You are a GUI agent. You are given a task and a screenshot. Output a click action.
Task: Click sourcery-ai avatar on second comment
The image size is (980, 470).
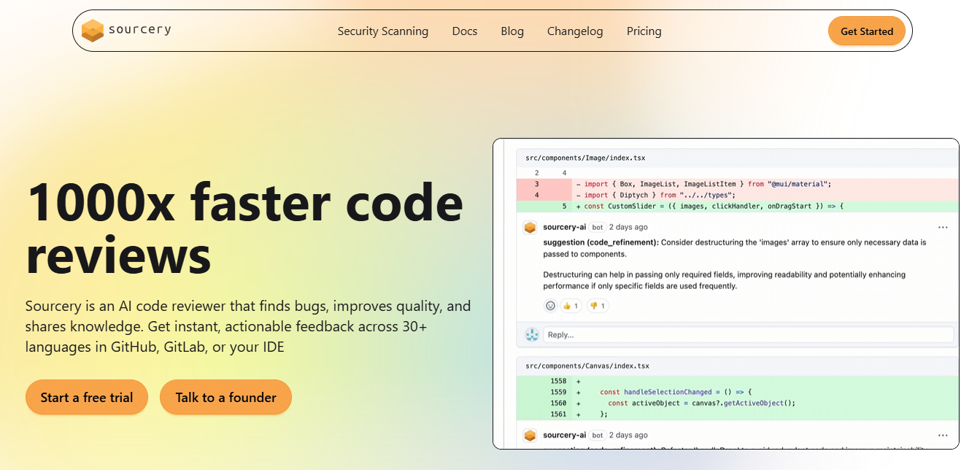point(530,436)
